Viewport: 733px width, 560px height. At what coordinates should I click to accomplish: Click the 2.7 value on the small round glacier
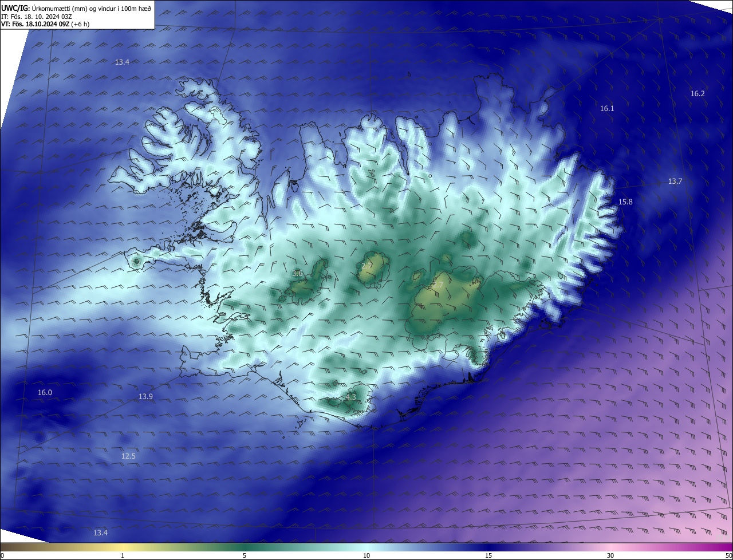pos(366,266)
